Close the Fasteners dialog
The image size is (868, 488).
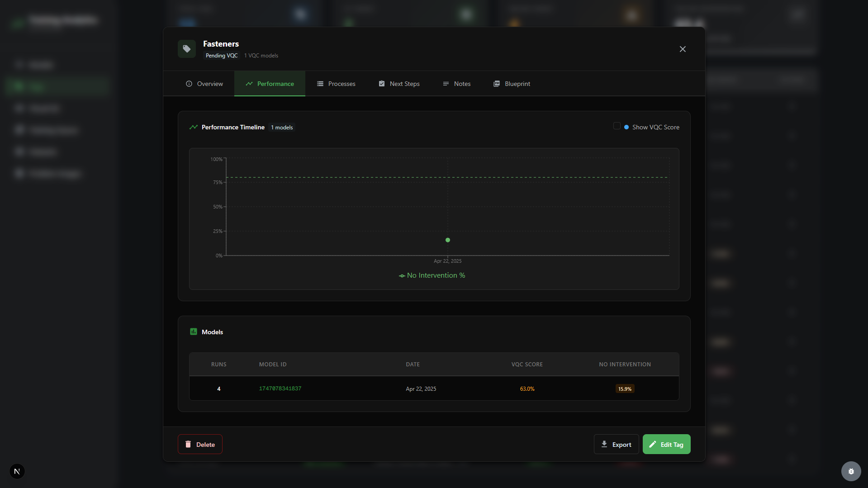click(x=683, y=49)
